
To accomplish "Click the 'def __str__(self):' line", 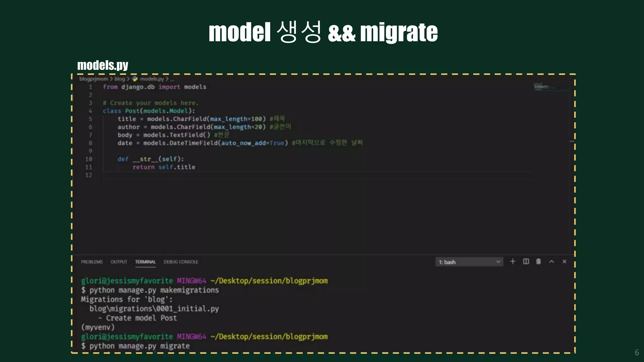I will point(151,159).
